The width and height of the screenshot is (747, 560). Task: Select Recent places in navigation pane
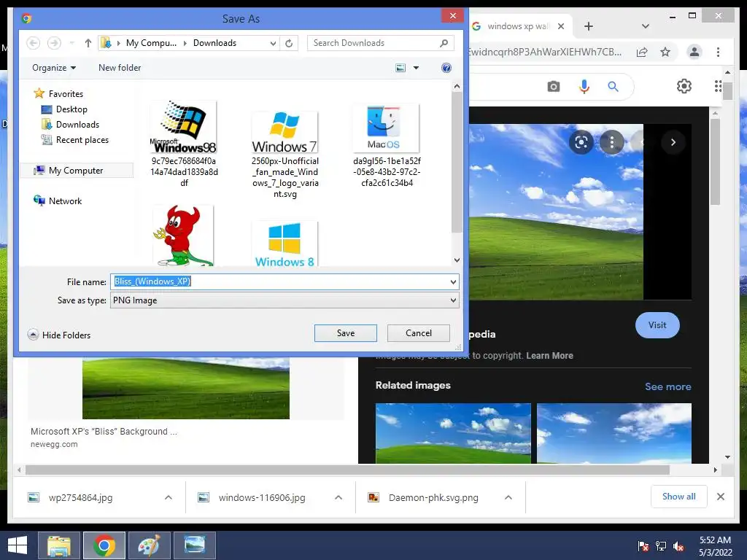pyautogui.click(x=75, y=139)
